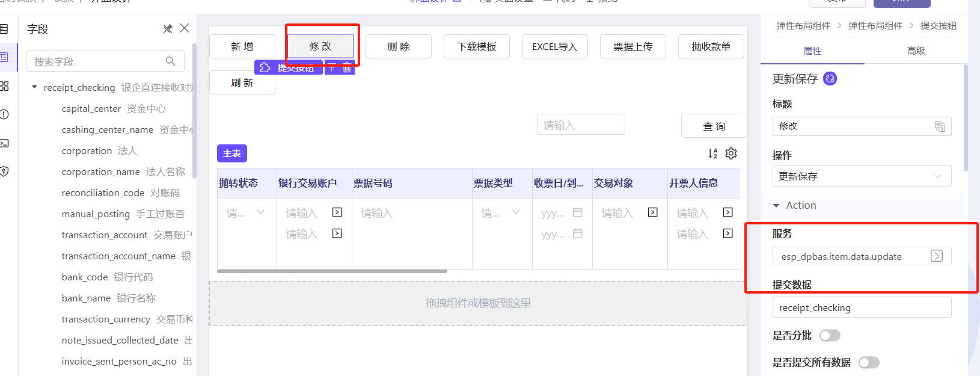Click second calendar icon under 收票日 column
The height and width of the screenshot is (376, 980).
click(578, 233)
